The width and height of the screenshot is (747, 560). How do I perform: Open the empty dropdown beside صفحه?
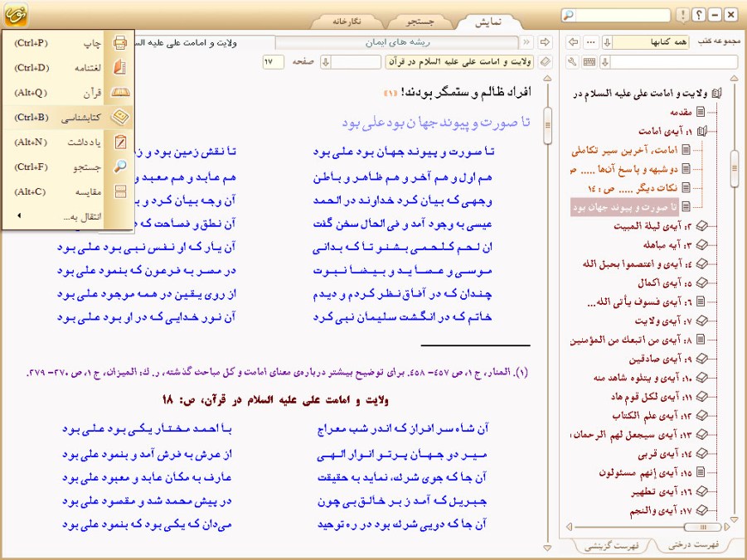[x=325, y=62]
